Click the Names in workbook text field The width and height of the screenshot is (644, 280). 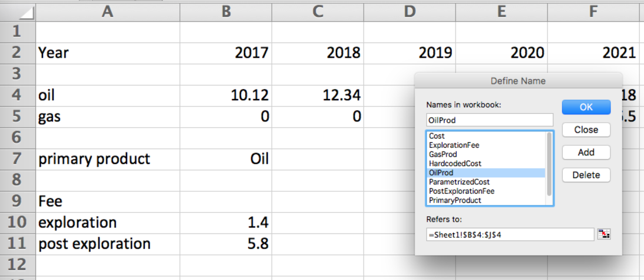[x=490, y=120]
